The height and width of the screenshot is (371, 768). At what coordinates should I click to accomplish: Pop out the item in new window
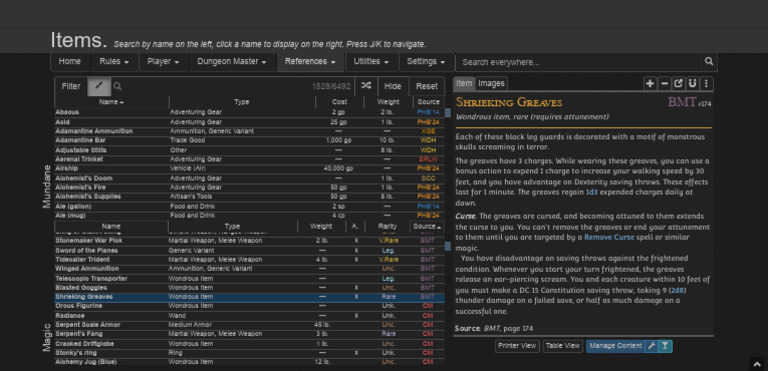[678, 83]
